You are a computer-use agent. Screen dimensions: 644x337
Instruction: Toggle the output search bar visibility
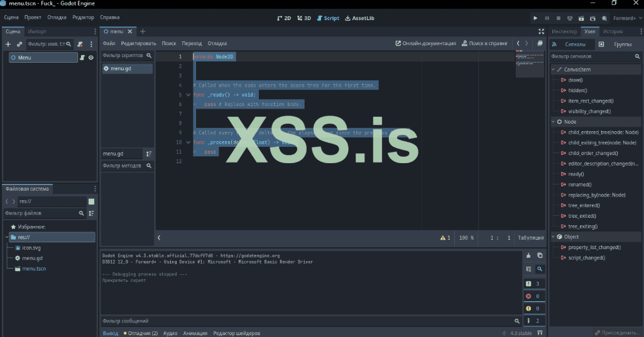pyautogui.click(x=539, y=269)
